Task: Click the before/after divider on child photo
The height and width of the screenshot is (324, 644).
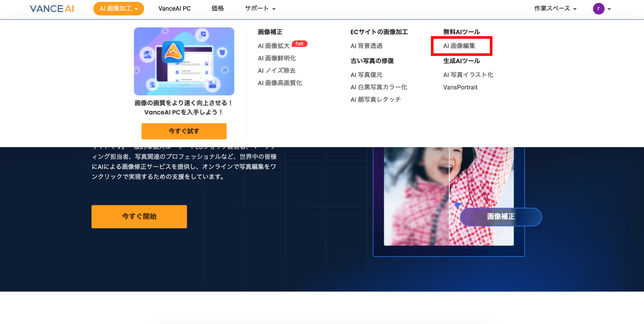Action: (x=449, y=196)
